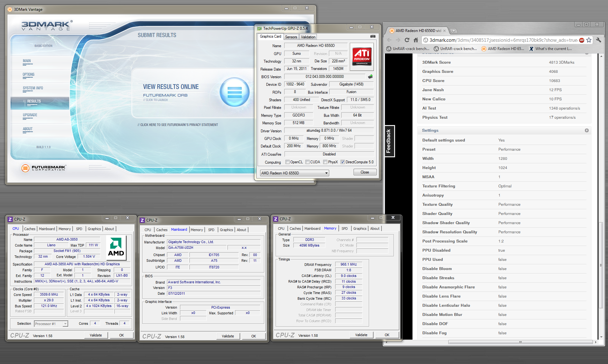Open a new browser tab

[454, 31]
